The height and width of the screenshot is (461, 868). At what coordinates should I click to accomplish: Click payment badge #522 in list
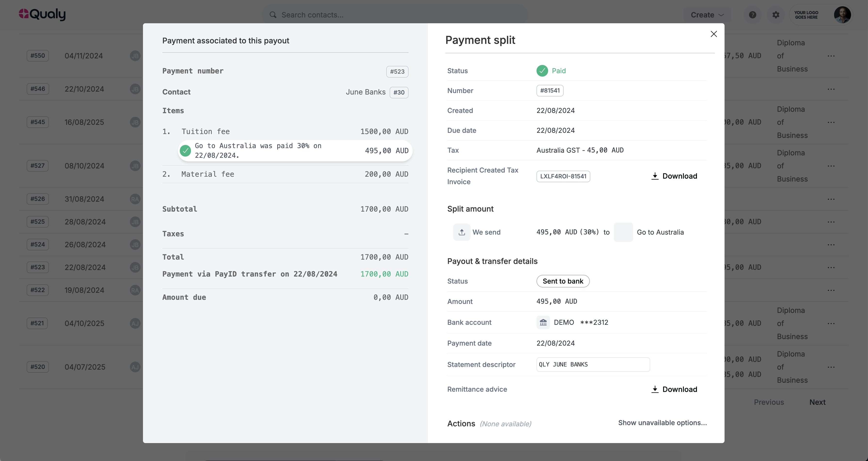(x=37, y=290)
